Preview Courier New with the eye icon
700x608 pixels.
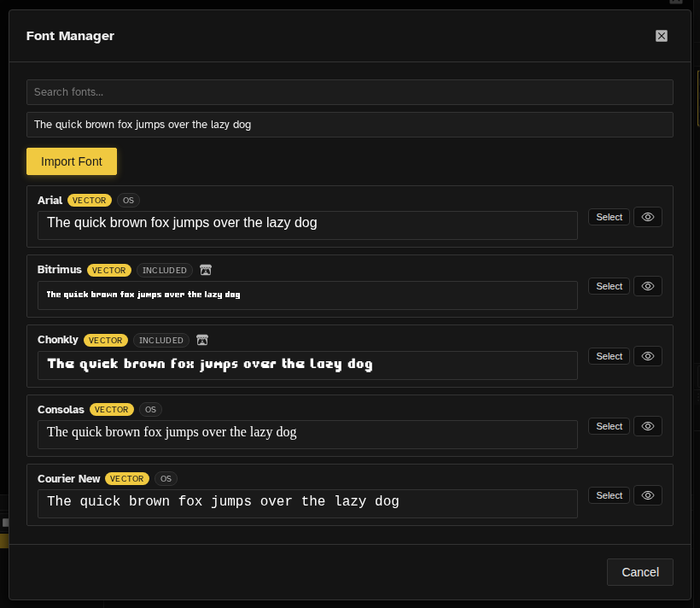(648, 495)
